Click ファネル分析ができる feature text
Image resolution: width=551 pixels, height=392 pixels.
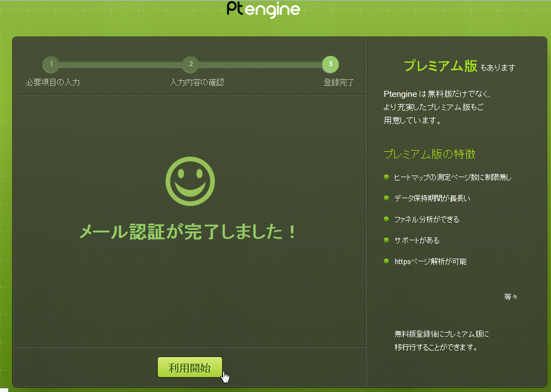[426, 220]
